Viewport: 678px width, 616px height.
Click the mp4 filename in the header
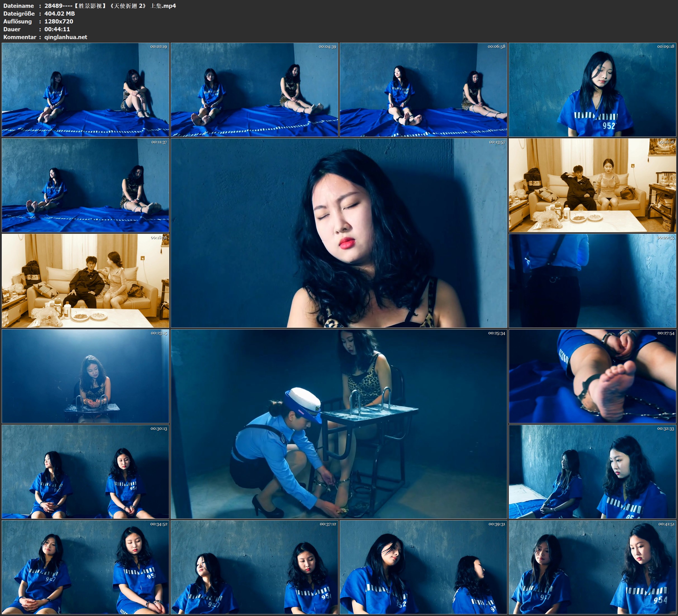[110, 6]
